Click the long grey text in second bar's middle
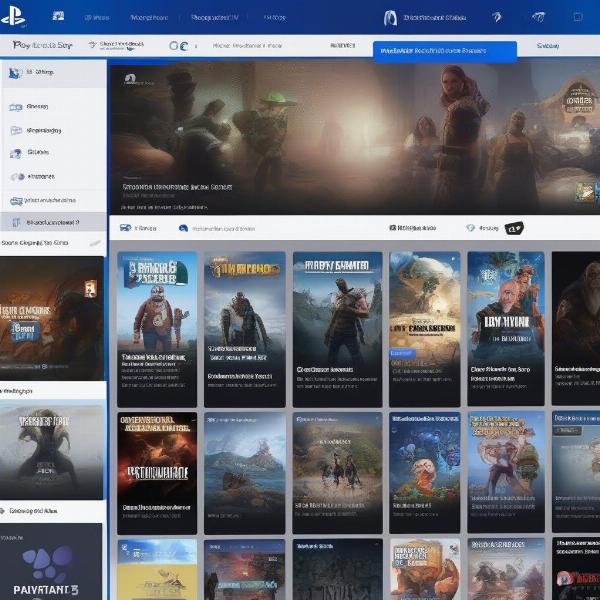Viewport: 600px width, 600px height. tap(247, 46)
